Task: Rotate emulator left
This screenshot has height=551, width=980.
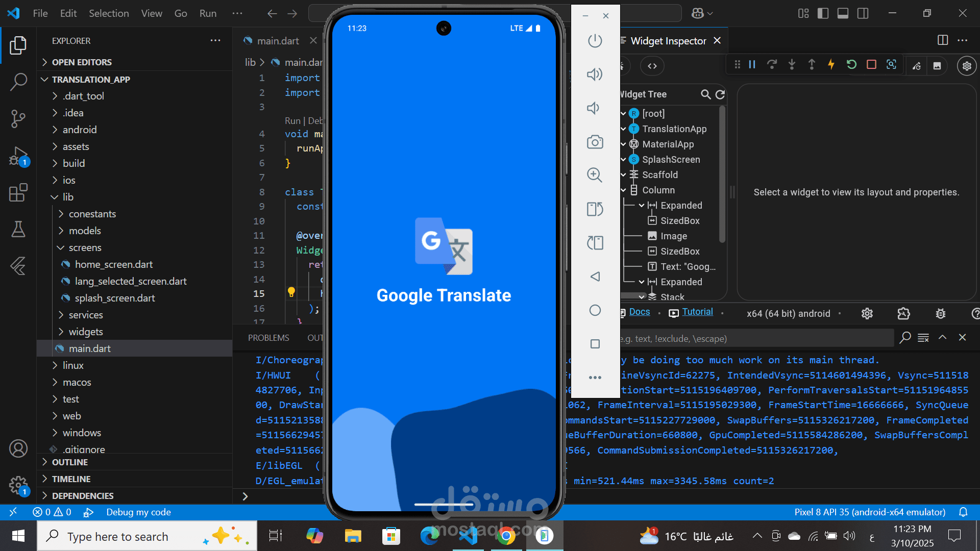Action: 595,209
